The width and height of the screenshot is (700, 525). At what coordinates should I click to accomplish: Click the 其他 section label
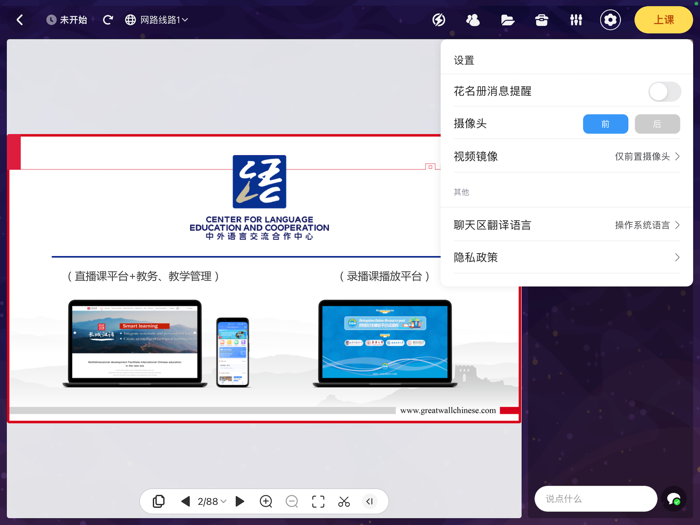pos(461,192)
